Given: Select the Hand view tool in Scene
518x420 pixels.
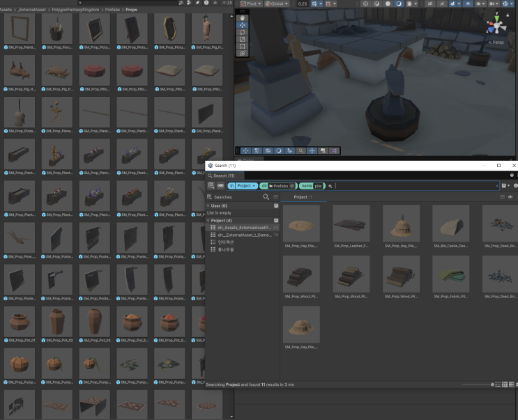Looking at the screenshot, I should coord(242,18).
